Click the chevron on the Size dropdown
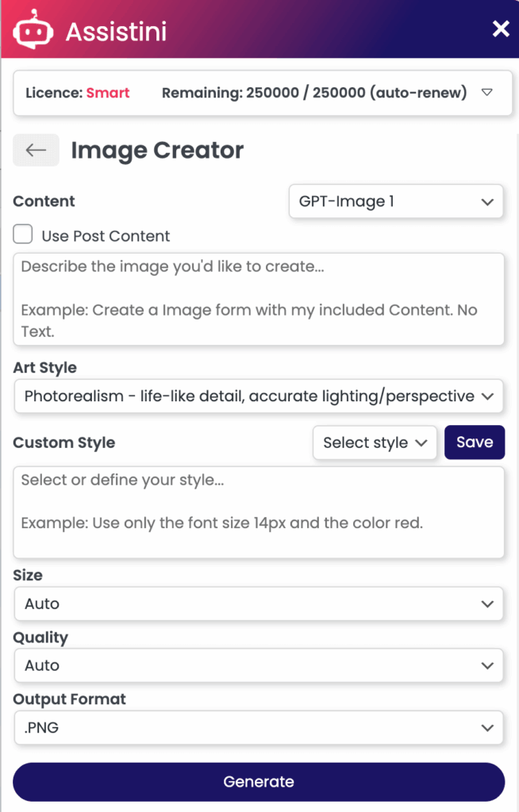Image resolution: width=519 pixels, height=812 pixels. (486, 603)
